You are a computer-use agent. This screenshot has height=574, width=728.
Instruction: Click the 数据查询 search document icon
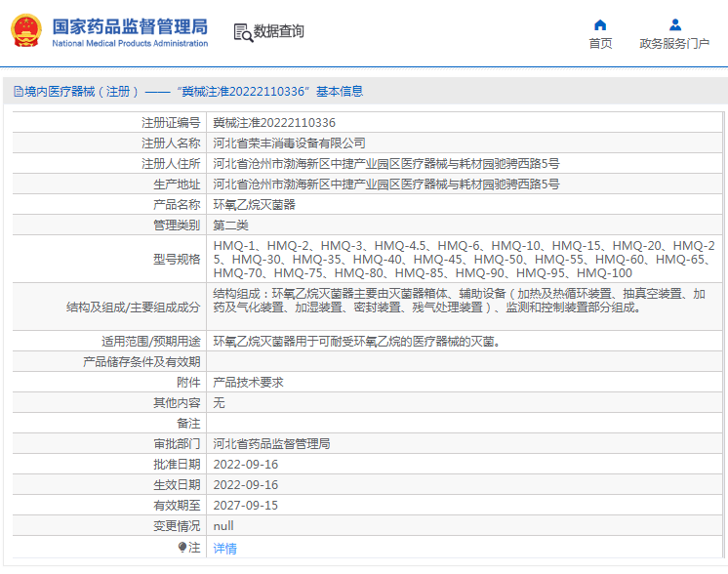[243, 32]
